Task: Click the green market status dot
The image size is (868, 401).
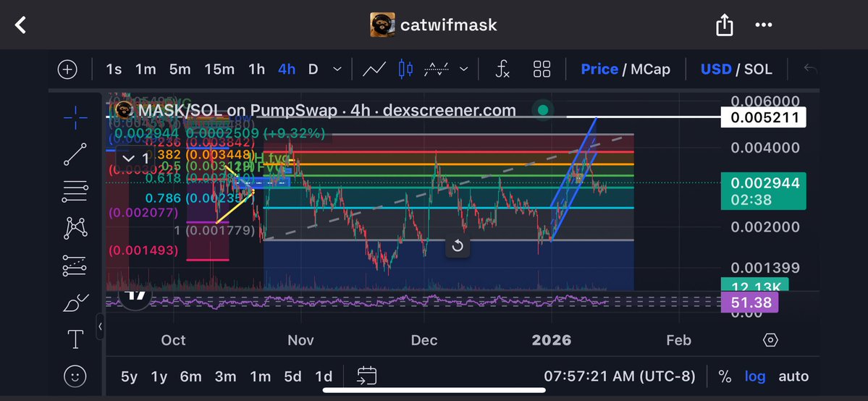Action: pos(542,110)
